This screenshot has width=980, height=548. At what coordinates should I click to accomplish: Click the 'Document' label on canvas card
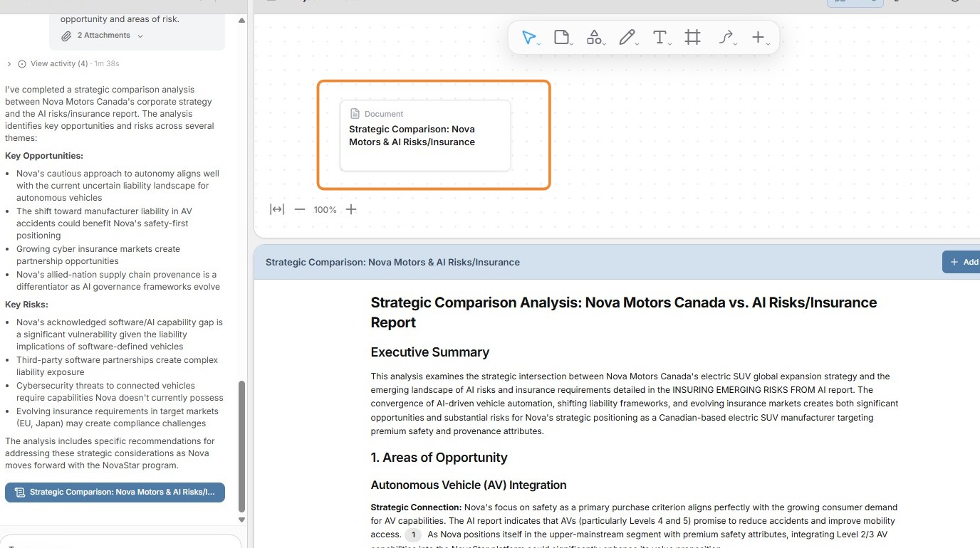(384, 114)
